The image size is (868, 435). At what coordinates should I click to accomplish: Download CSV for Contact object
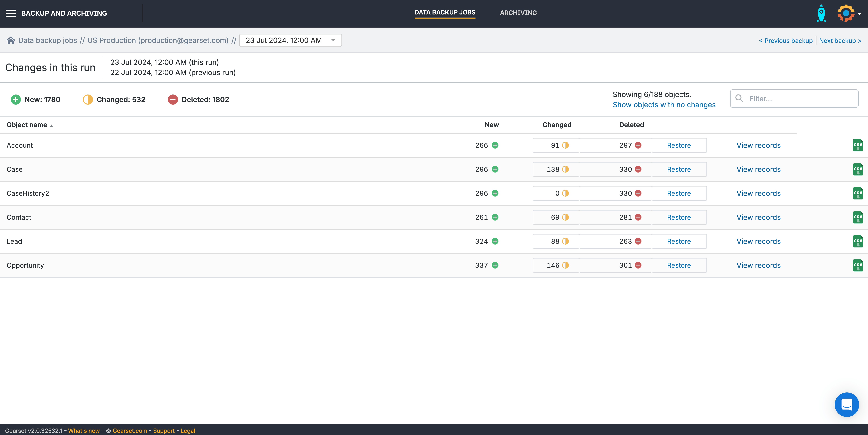click(858, 217)
